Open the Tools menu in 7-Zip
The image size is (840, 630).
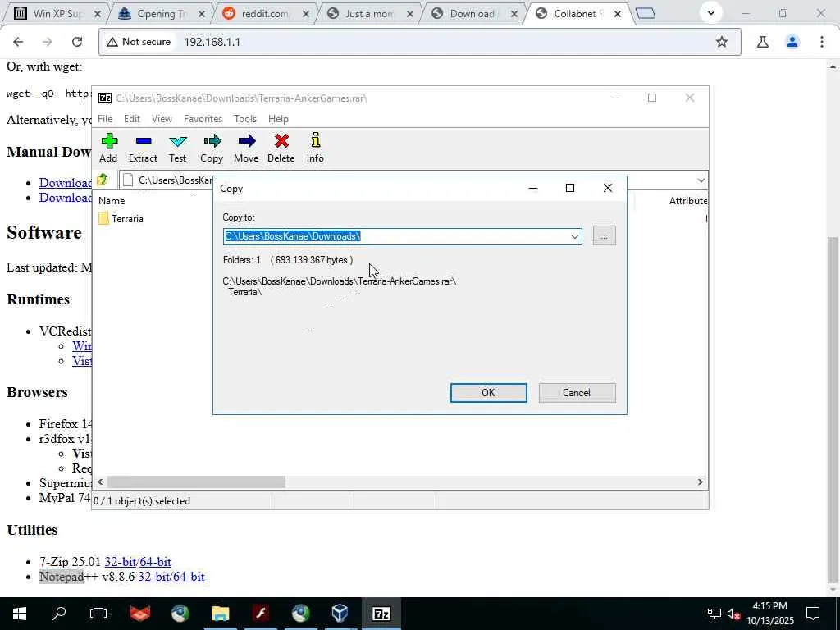245,119
